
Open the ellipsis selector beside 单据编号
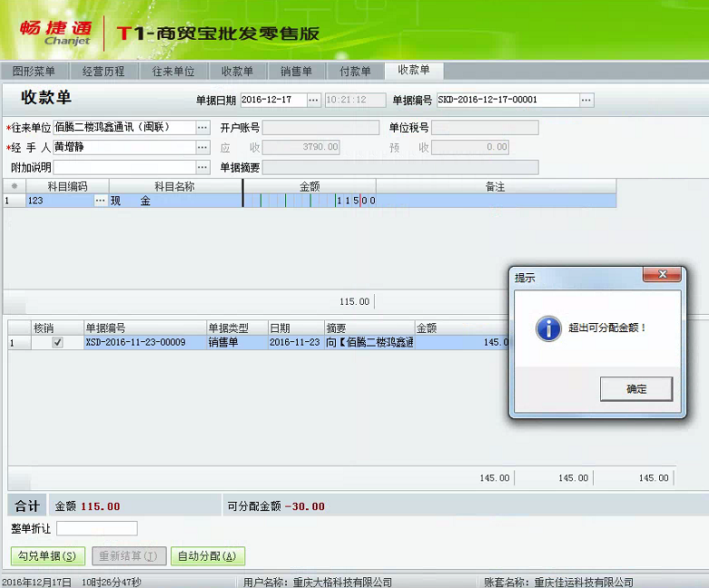(x=586, y=100)
